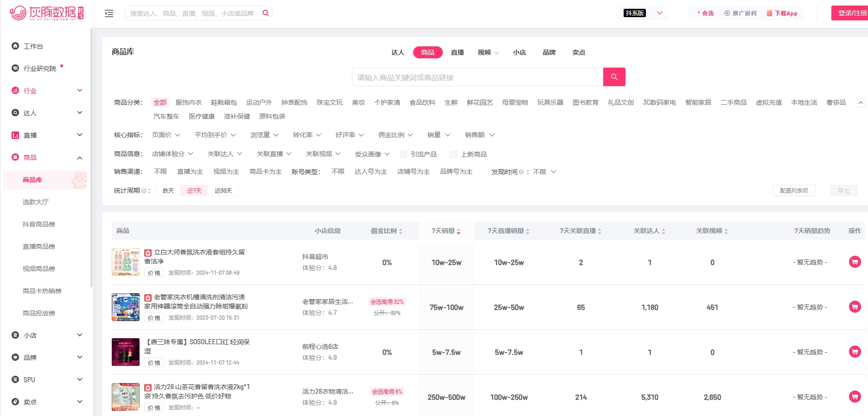
Task: Sort by 佣金比例 column arrows
Action: [x=401, y=231]
